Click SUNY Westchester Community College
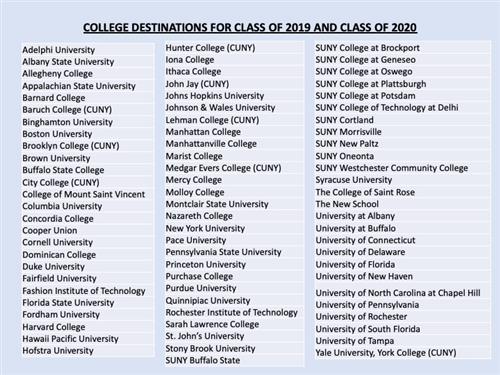 (x=392, y=168)
